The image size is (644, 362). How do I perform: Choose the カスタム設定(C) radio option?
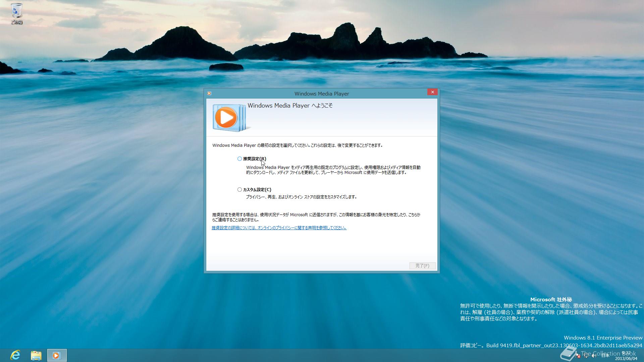pyautogui.click(x=239, y=189)
